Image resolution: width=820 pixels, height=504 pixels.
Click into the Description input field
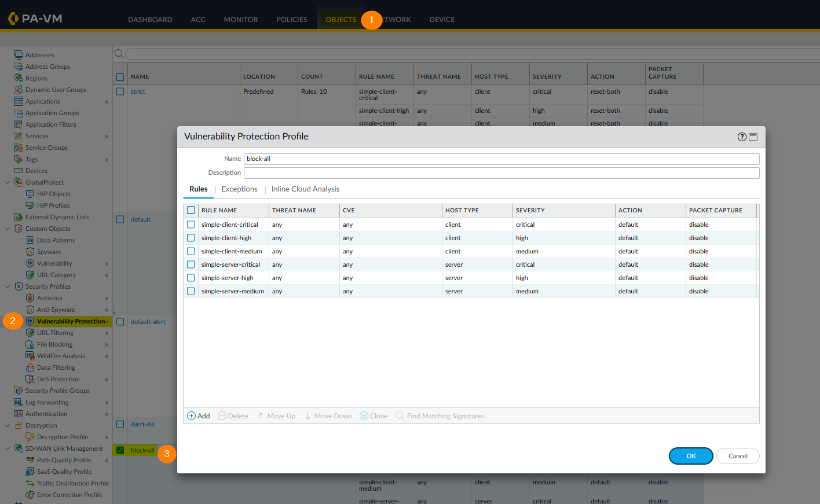[x=501, y=173]
